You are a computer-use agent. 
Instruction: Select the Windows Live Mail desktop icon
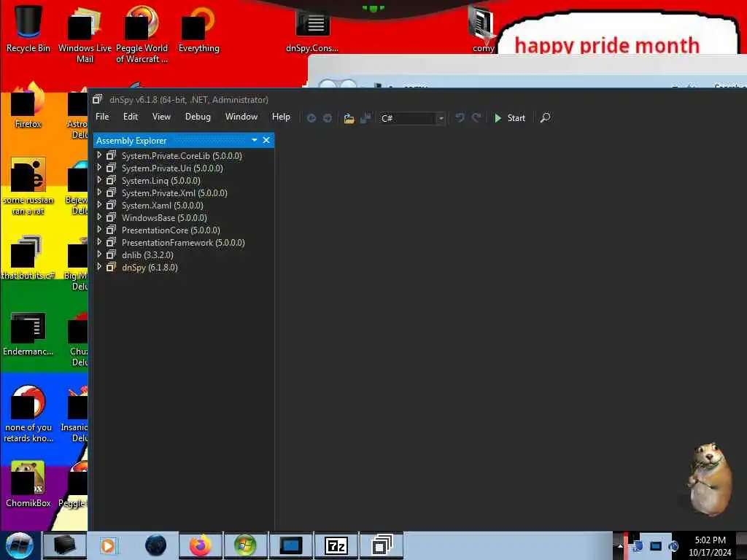pyautogui.click(x=85, y=34)
